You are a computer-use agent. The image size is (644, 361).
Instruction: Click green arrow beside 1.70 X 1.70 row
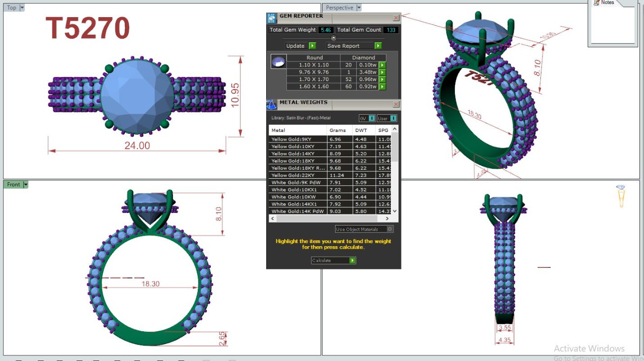coord(382,80)
